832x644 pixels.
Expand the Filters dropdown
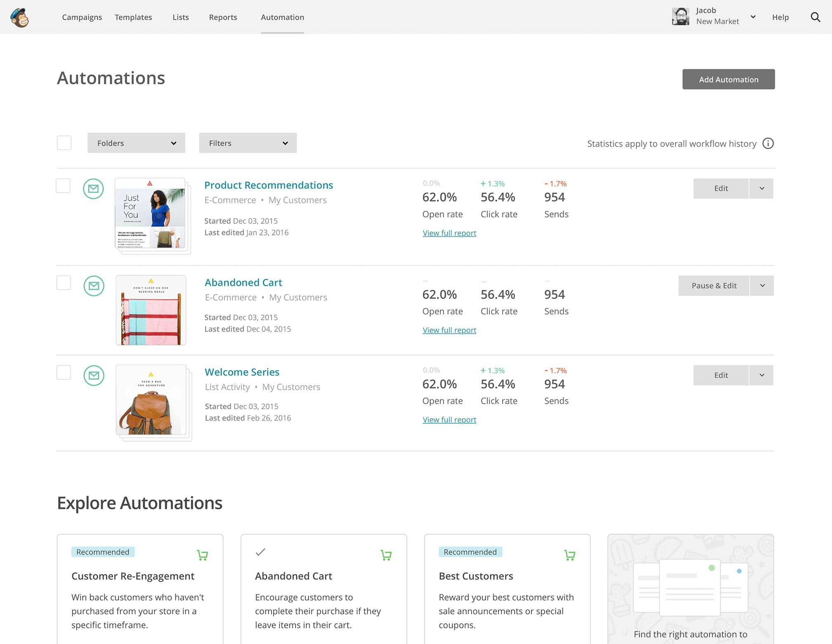[248, 143]
